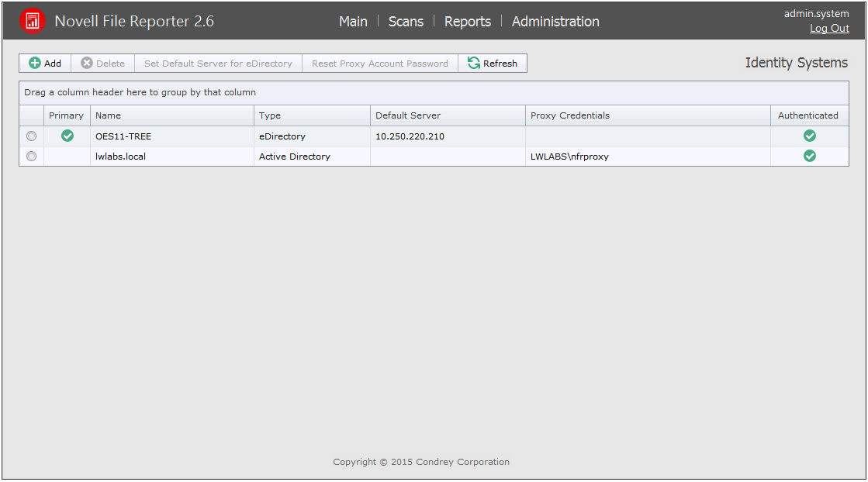Viewport: 868px width, 482px height.
Task: Click the green plus Add icon
Action: [35, 63]
